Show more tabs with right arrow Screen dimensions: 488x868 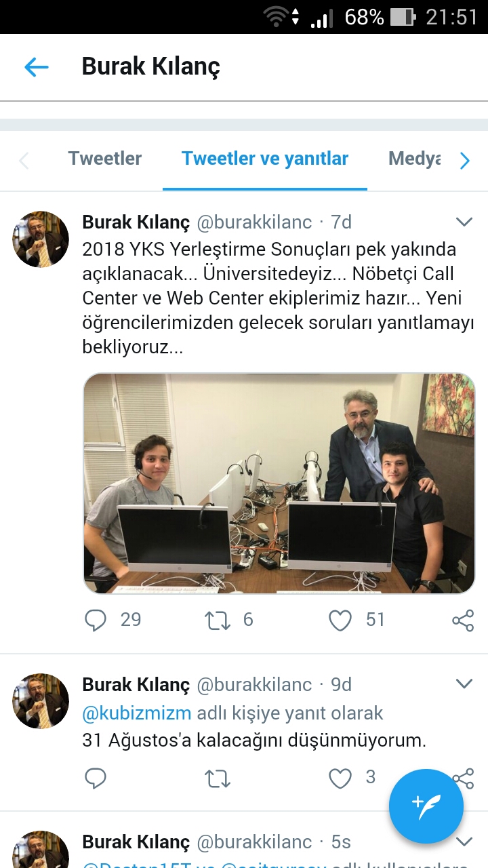click(x=464, y=161)
